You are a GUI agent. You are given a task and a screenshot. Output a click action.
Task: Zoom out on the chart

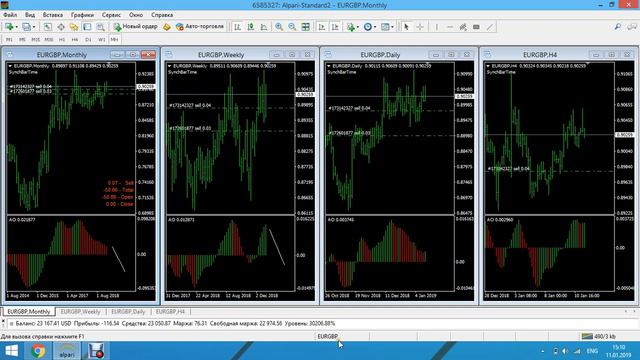[292, 27]
